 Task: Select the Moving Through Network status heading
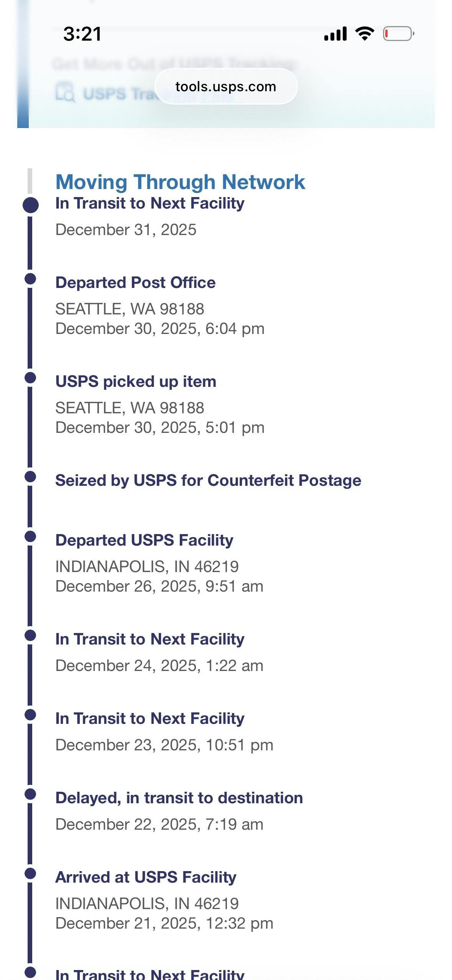(x=180, y=182)
